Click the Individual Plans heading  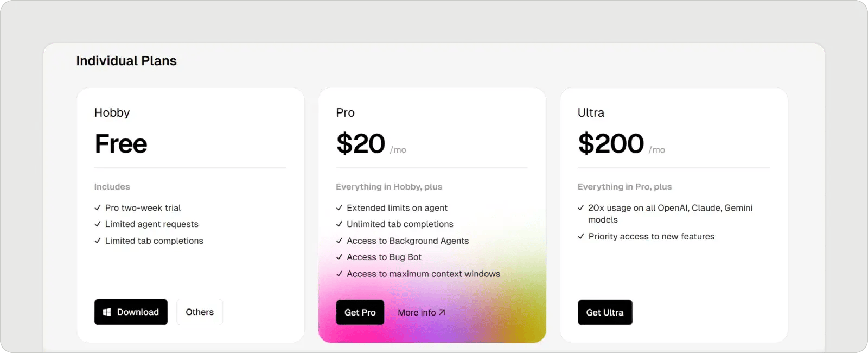point(126,61)
